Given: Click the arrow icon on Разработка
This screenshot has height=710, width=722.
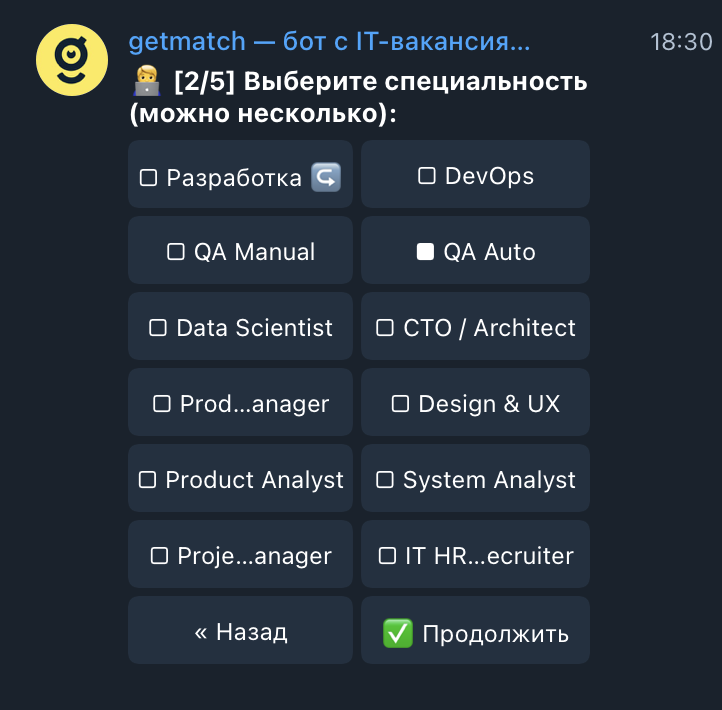Looking at the screenshot, I should (326, 177).
